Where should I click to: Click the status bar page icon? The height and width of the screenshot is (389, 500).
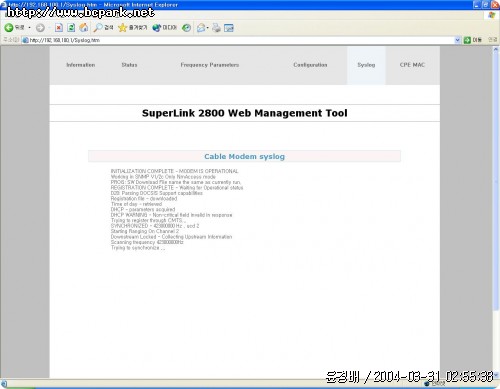pos(4,384)
